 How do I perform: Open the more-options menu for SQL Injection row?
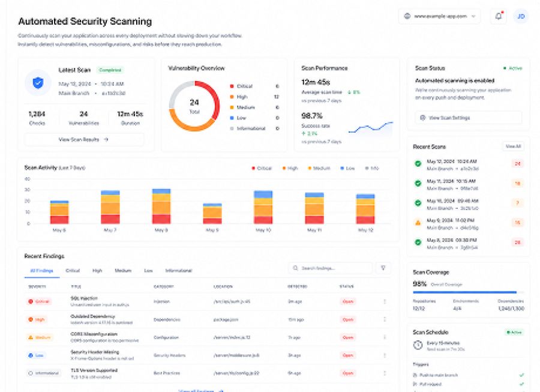pos(385,301)
